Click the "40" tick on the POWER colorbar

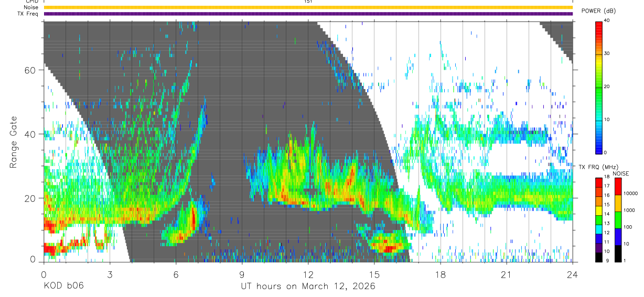pyautogui.click(x=607, y=20)
